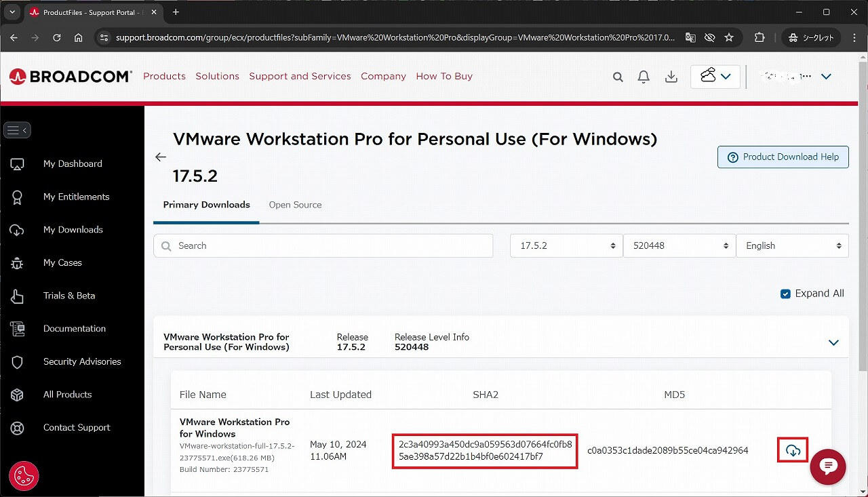Image resolution: width=868 pixels, height=497 pixels.
Task: Open notifications bell icon
Action: [x=644, y=77]
